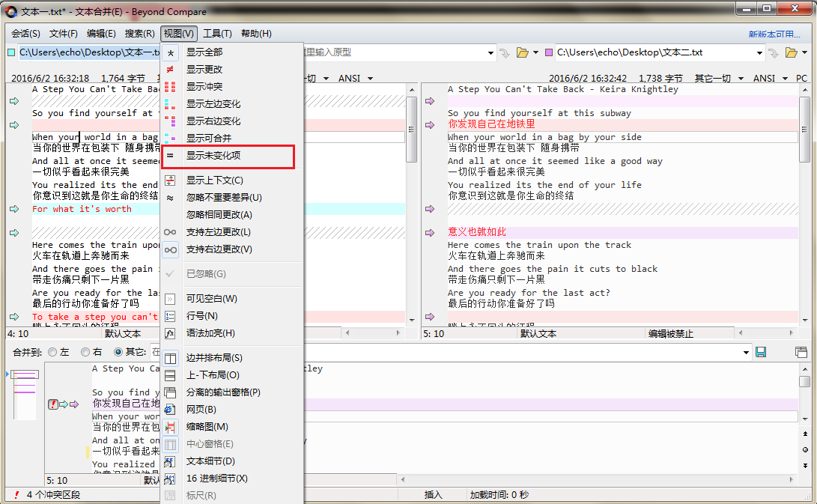The height and width of the screenshot is (504, 817).
Task: Click the red conflict warning icon in status bar
Action: click(16, 494)
